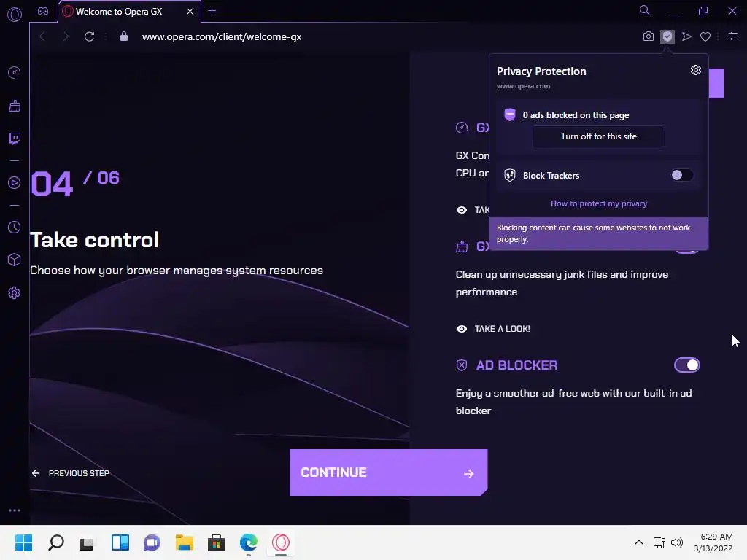Screen dimensions: 747x560
Task: Open Windows Start menu
Action: click(x=24, y=542)
